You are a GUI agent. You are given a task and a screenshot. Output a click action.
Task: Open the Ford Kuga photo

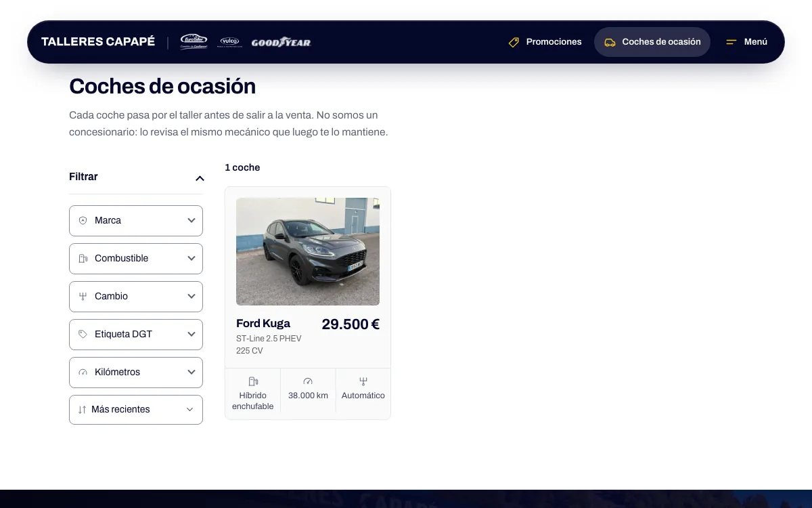(308, 251)
